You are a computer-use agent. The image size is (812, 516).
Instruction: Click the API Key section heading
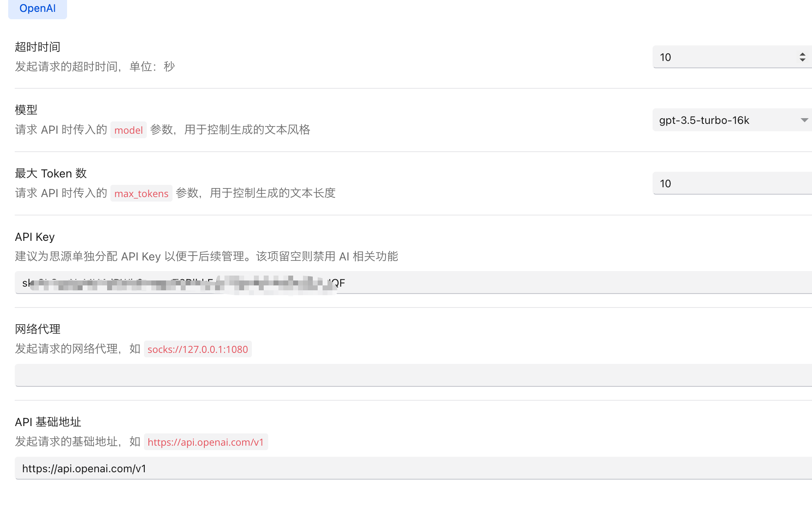(35, 236)
